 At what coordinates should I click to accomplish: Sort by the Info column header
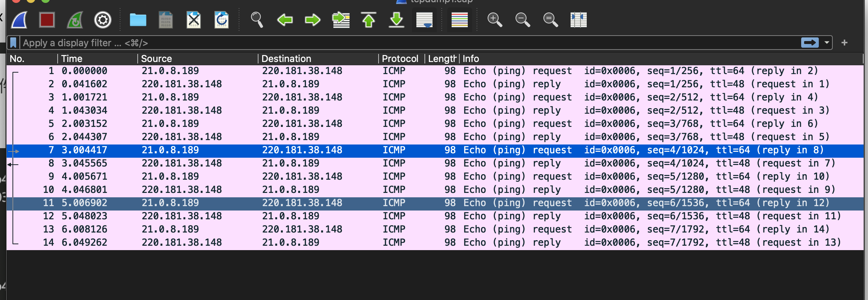coord(661,59)
